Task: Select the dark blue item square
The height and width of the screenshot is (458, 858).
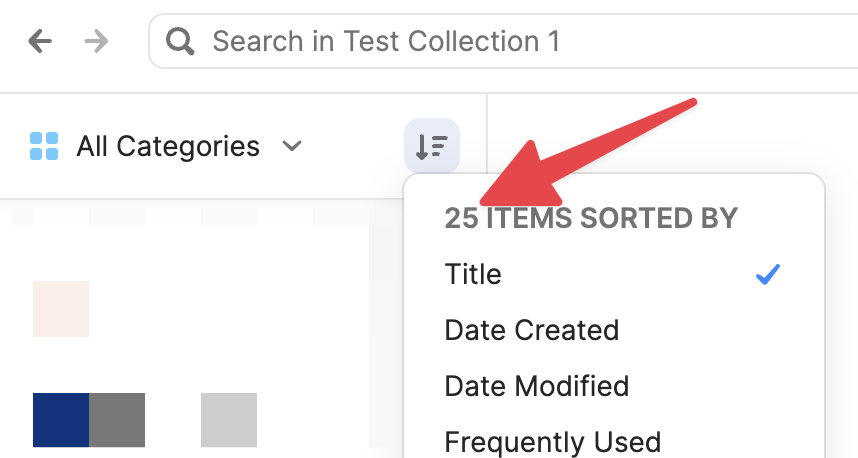Action: click(61, 420)
